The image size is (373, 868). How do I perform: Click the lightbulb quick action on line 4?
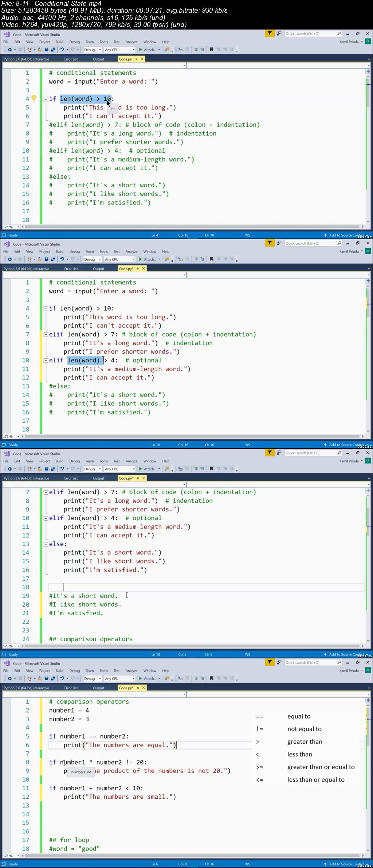point(34,98)
